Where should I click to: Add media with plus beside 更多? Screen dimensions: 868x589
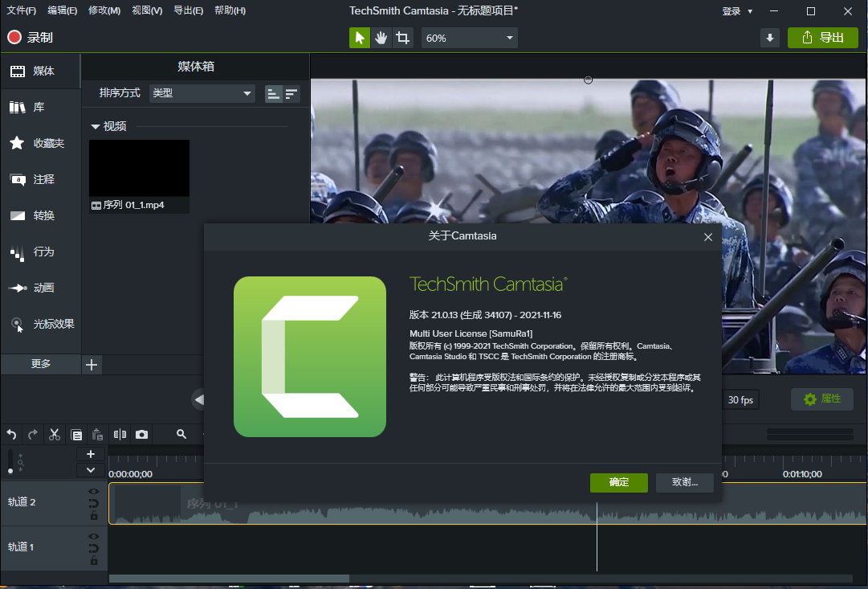point(92,365)
